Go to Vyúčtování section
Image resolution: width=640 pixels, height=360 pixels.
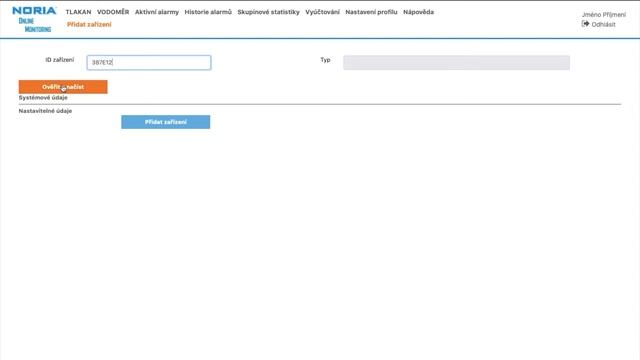tap(322, 12)
